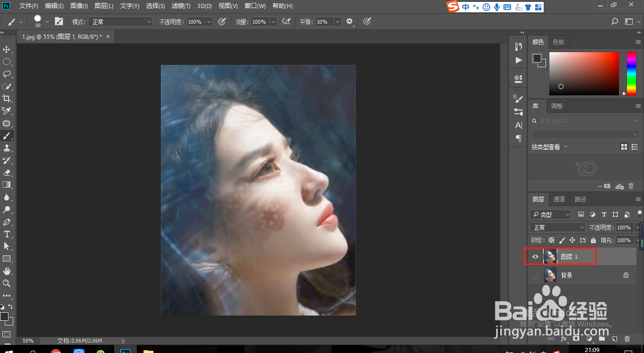Select the Quick Selection tool
This screenshot has height=353, width=644.
(x=7, y=86)
